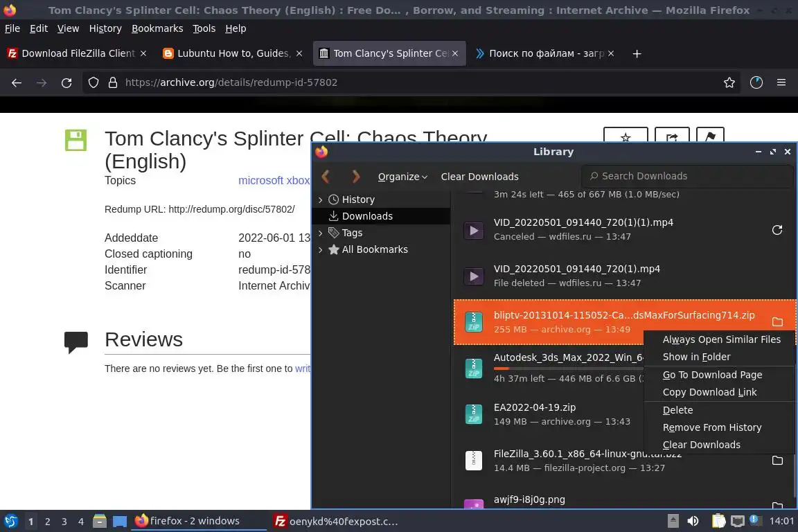Viewport: 798px width, 532px height.
Task: Open the Tools menu
Action: 204,28
